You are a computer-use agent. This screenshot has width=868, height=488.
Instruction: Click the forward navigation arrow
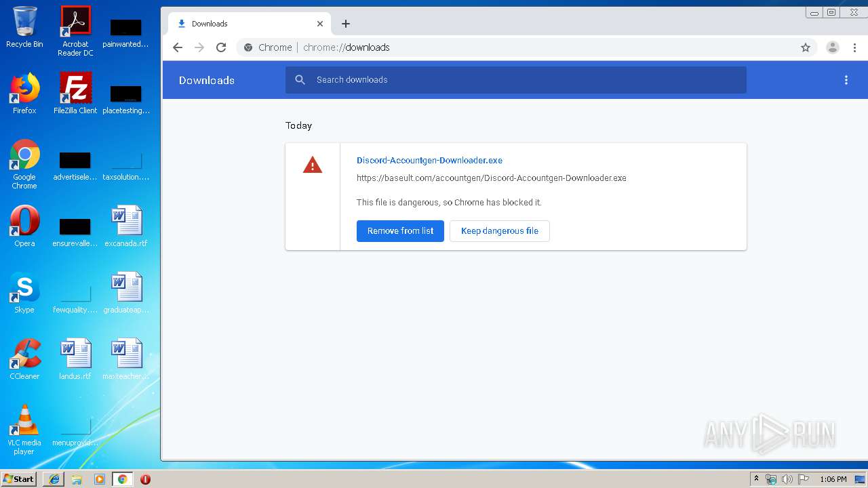(x=199, y=47)
